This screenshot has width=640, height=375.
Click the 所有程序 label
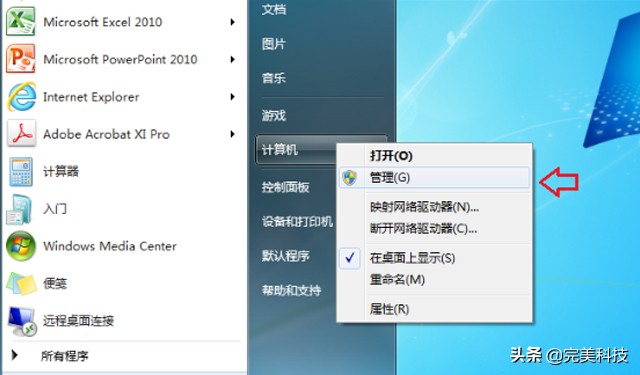tap(64, 356)
